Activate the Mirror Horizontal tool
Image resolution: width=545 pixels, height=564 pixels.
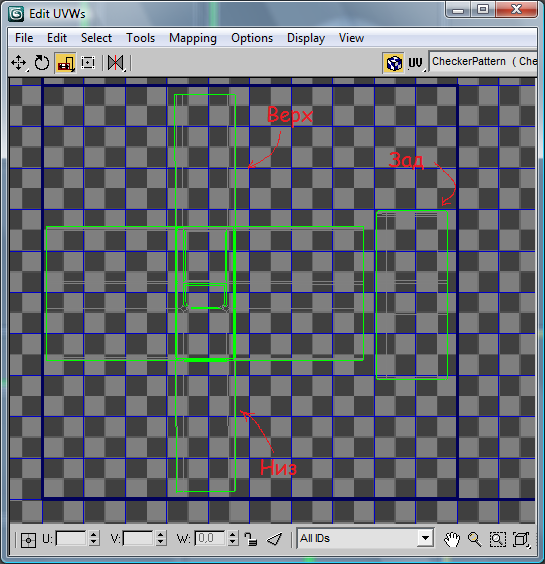tap(116, 63)
